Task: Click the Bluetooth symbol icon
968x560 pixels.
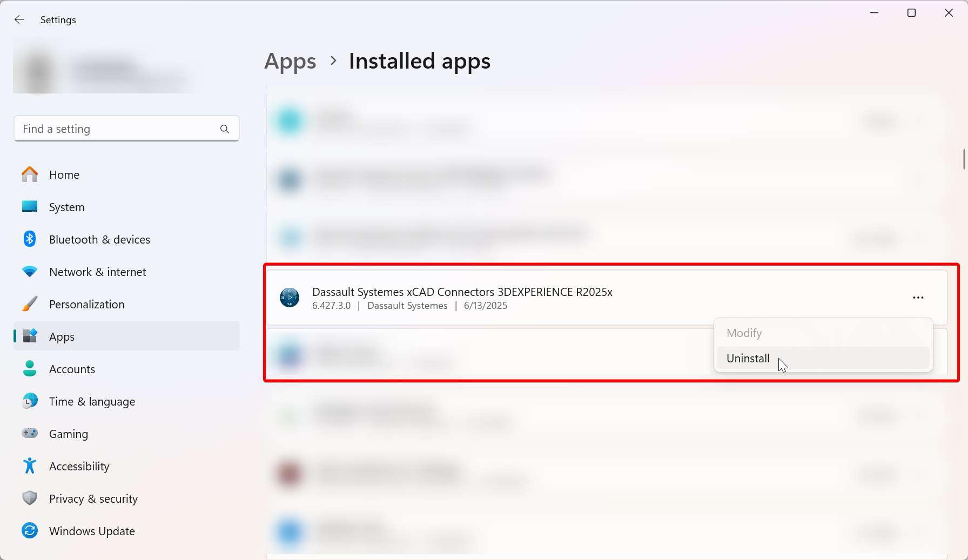Action: [30, 239]
